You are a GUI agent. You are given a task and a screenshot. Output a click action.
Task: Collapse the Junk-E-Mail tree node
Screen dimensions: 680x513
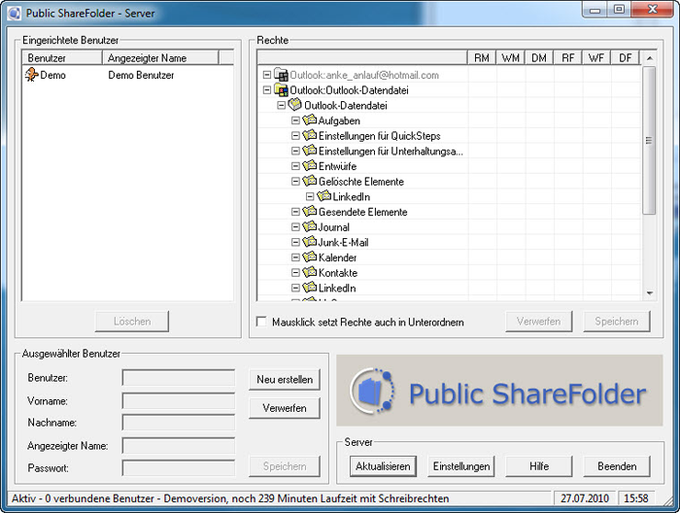tap(295, 242)
